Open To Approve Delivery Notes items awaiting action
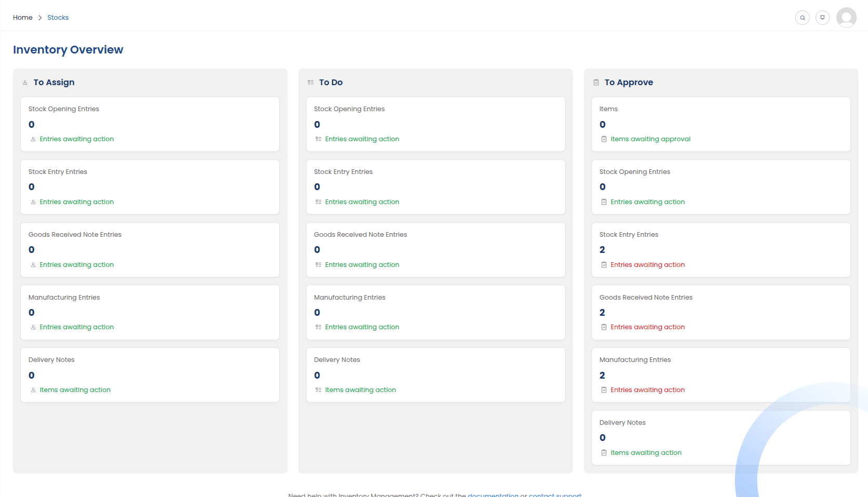Viewport: 868px width, 497px height. click(646, 453)
